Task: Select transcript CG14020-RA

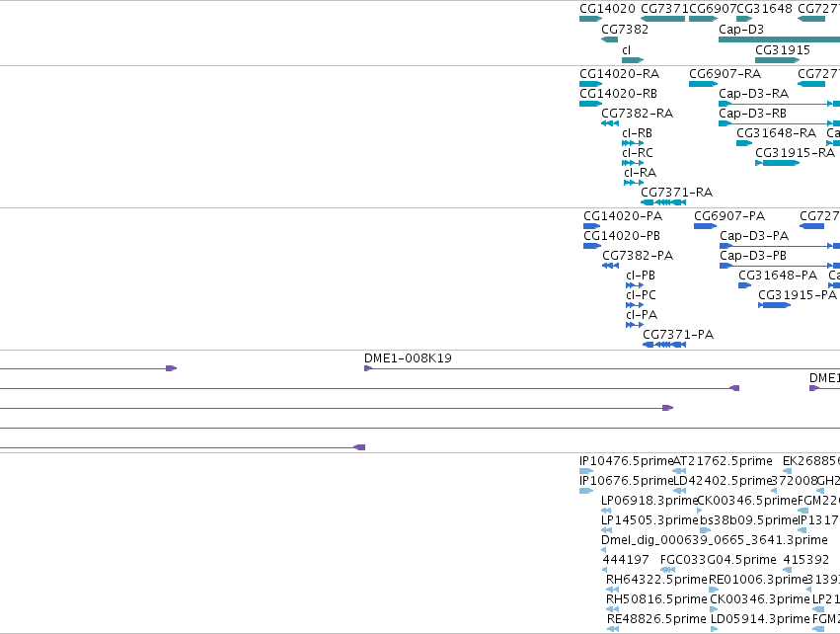Action: 590,84
